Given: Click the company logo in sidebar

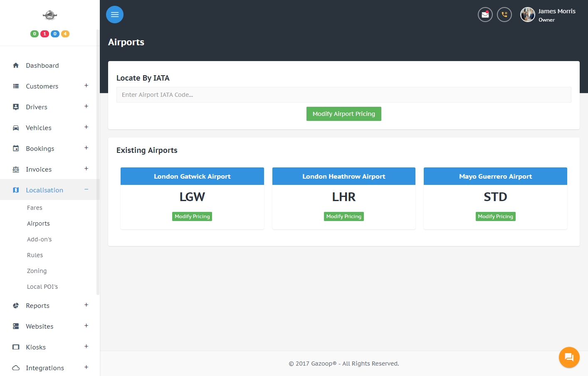Looking at the screenshot, I should click(50, 15).
